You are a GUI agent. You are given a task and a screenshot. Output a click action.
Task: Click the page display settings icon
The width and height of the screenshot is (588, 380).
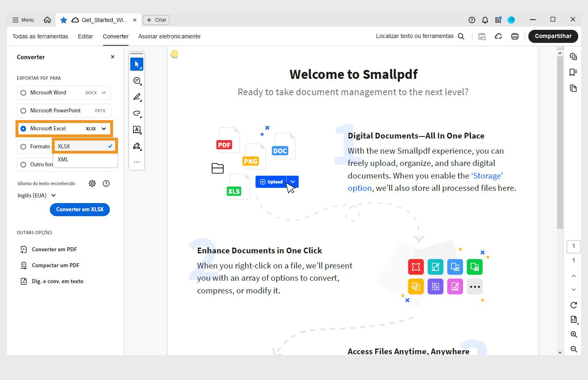(x=574, y=320)
